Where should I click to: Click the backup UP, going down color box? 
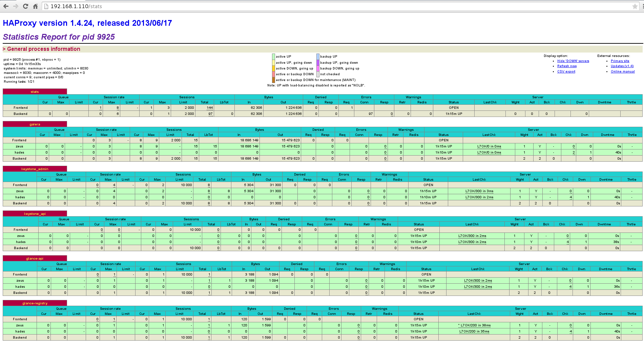click(318, 63)
